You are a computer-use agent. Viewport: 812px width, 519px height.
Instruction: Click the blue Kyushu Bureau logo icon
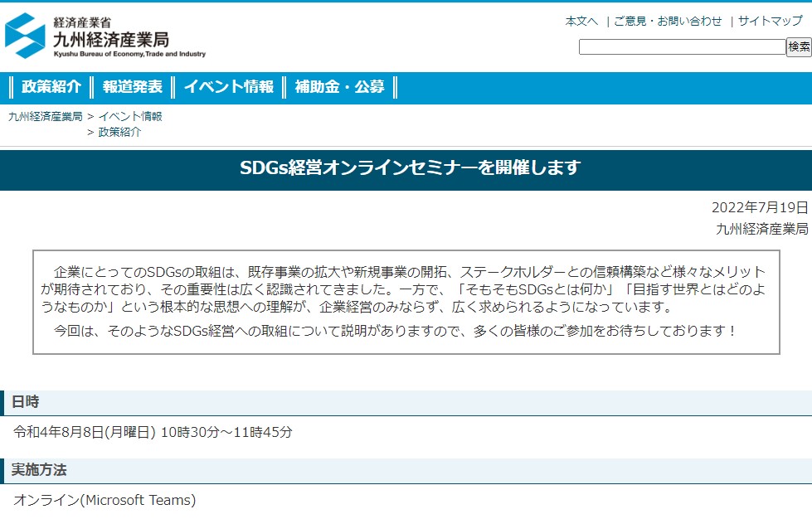pos(26,36)
